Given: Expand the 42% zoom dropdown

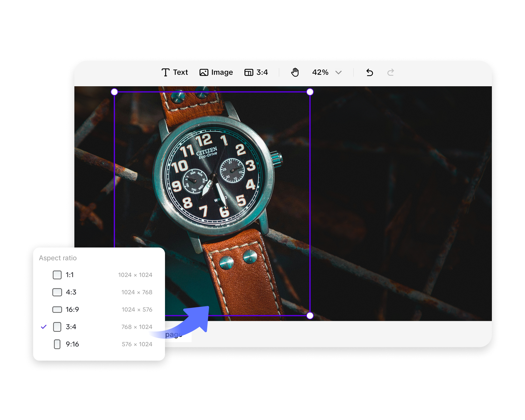Looking at the screenshot, I should click(x=327, y=72).
